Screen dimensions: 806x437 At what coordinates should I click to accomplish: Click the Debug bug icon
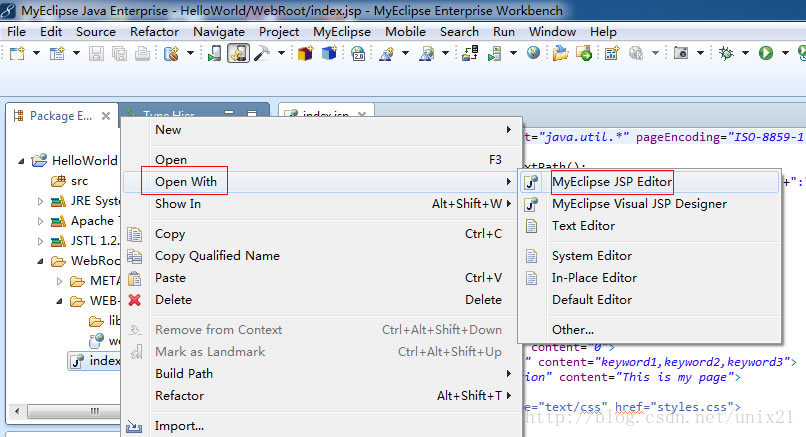click(x=726, y=53)
